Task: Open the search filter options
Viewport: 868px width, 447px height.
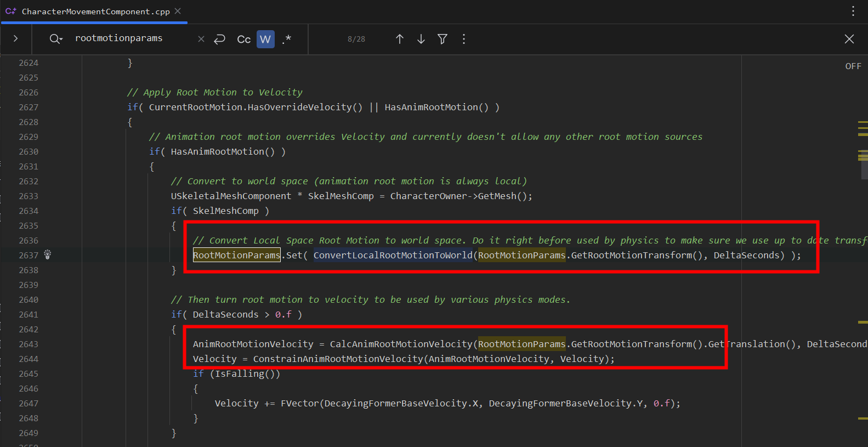Action: pyautogui.click(x=442, y=39)
